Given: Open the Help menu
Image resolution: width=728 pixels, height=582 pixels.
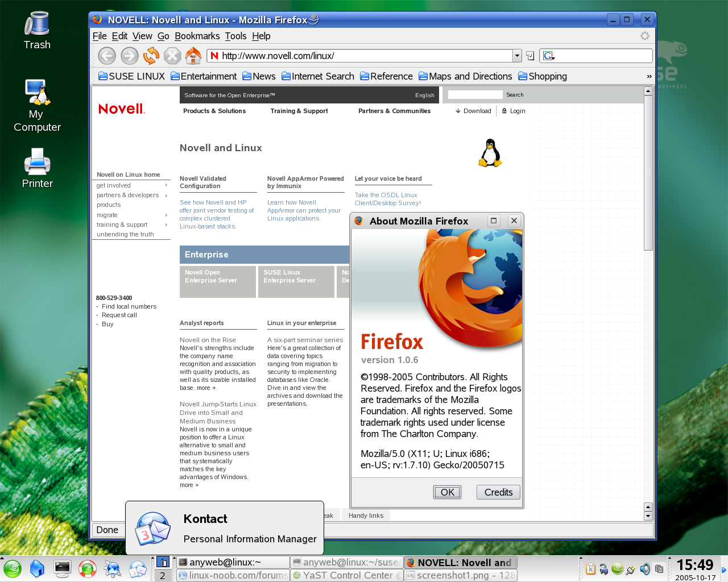Looking at the screenshot, I should [x=261, y=36].
